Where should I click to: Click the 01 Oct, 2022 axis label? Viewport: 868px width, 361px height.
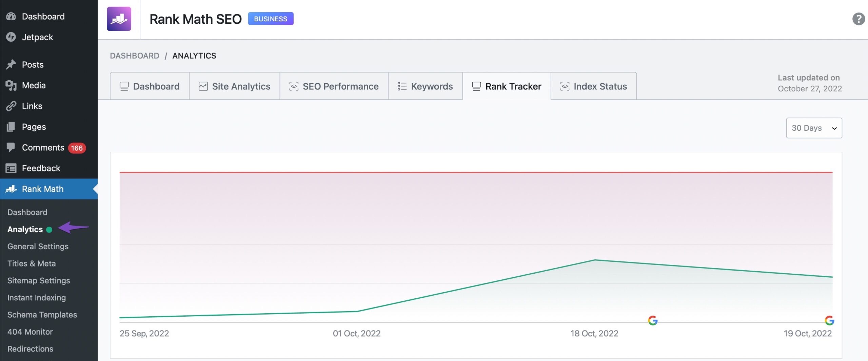[357, 334]
